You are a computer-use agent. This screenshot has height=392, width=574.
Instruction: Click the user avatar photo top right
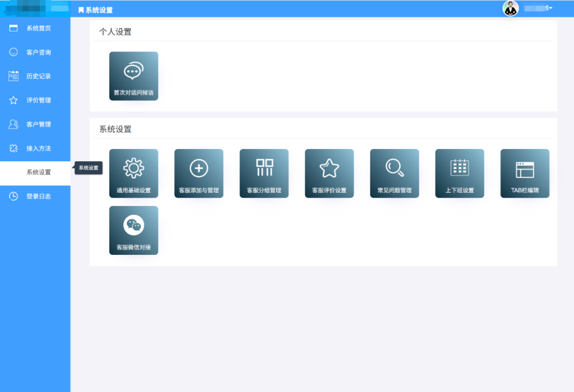pyautogui.click(x=511, y=8)
